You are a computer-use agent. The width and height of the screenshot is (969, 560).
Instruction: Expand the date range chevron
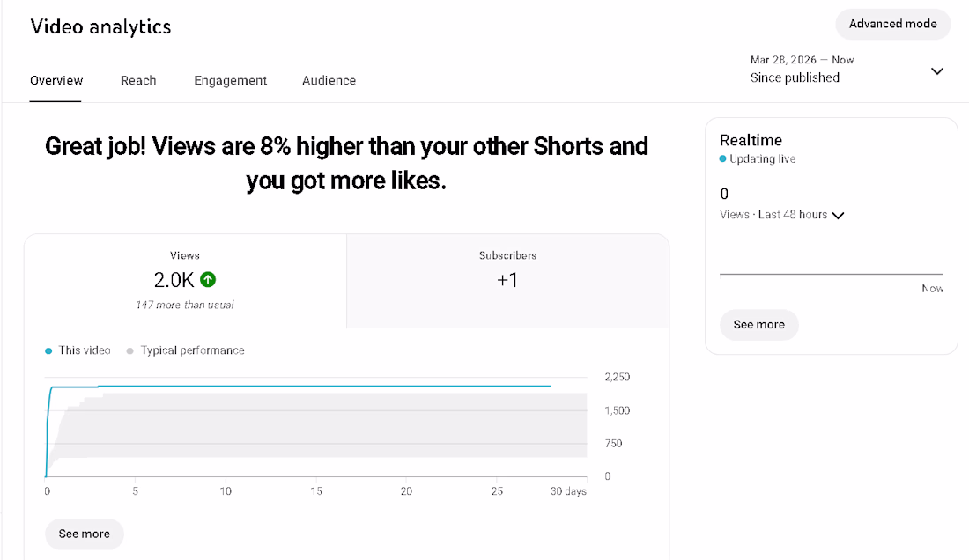[x=937, y=71]
